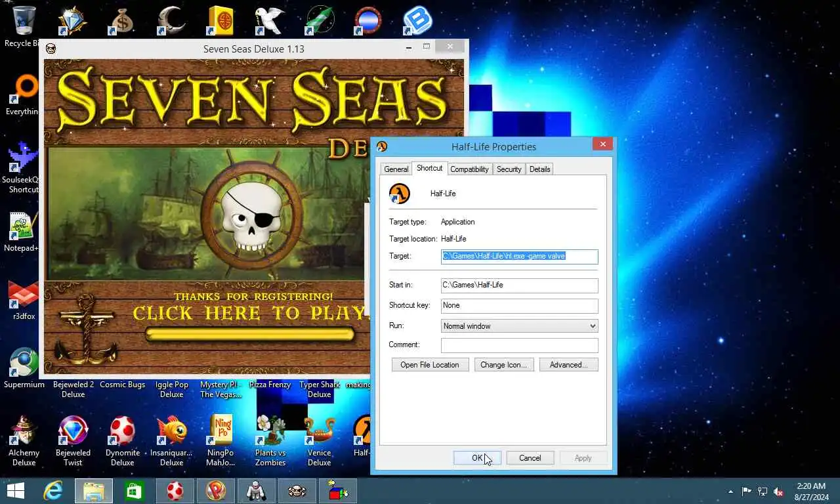Open the Windows Store taskbar icon
Screen dimensions: 840x504
click(x=135, y=491)
